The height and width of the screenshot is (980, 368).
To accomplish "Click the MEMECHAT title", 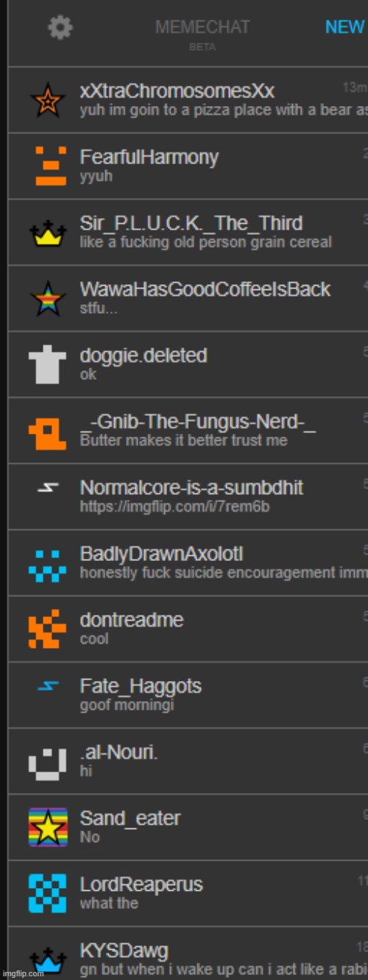I will [x=202, y=27].
